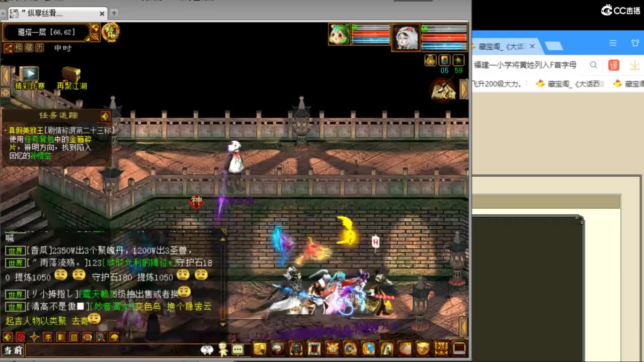
Task: Collapse the left activity bar arrow
Action: click(x=6, y=75)
